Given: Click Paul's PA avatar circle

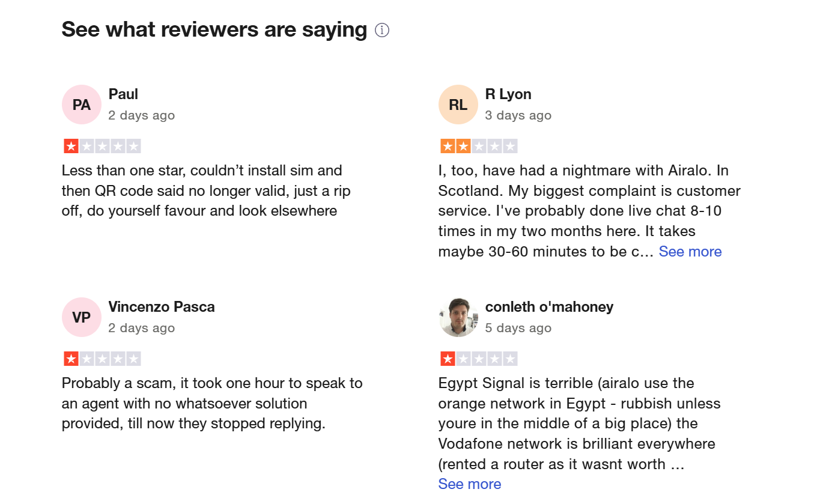Looking at the screenshot, I should point(82,105).
